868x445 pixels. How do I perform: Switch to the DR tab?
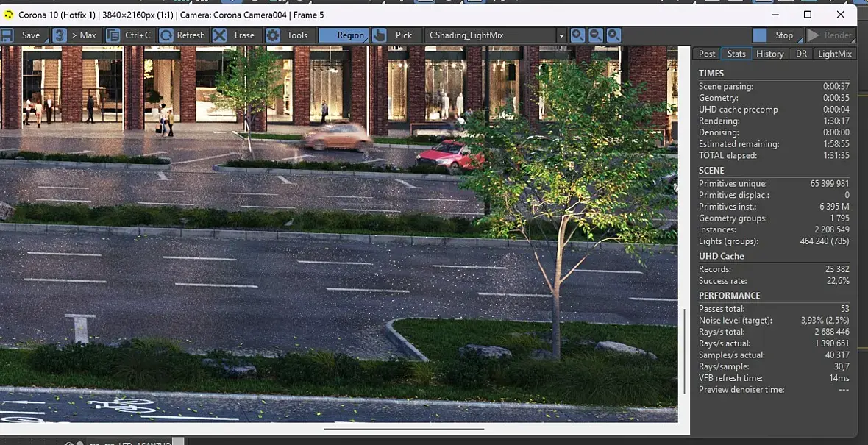point(801,54)
